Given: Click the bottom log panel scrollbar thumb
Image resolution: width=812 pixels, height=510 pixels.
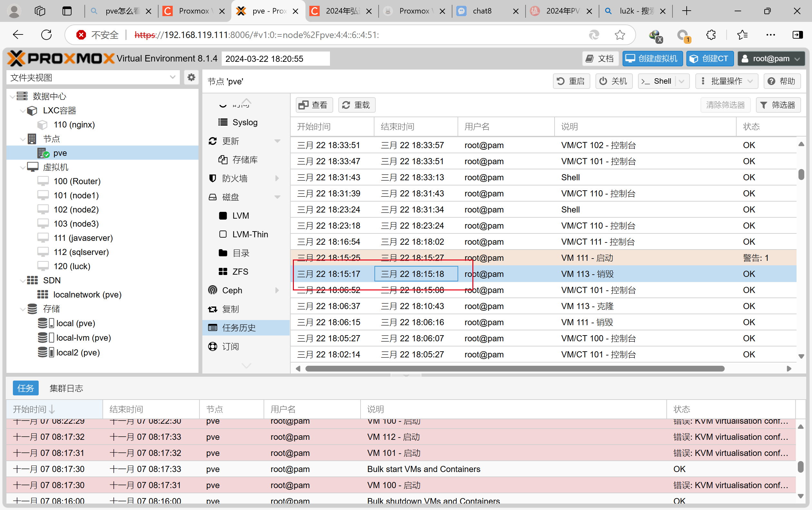Looking at the screenshot, I should pyautogui.click(x=800, y=467).
